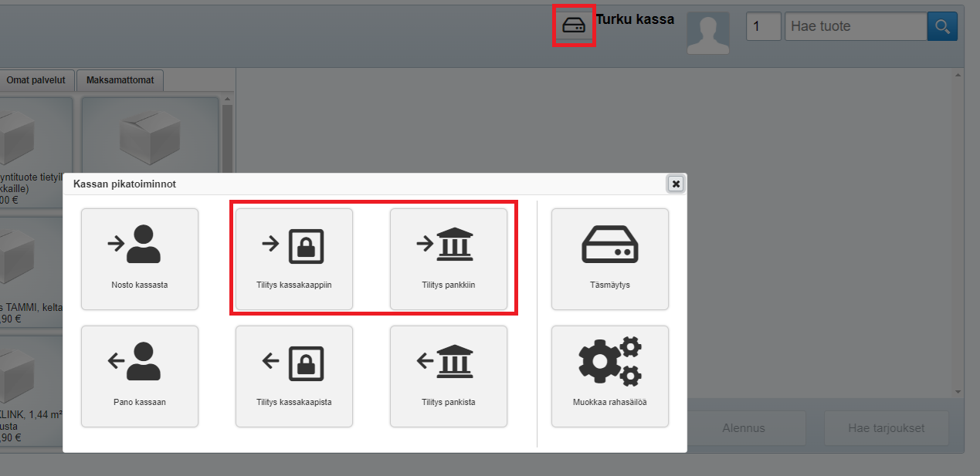
Task: Click the cash drawer icon beside Turku kassa
Action: point(574,26)
